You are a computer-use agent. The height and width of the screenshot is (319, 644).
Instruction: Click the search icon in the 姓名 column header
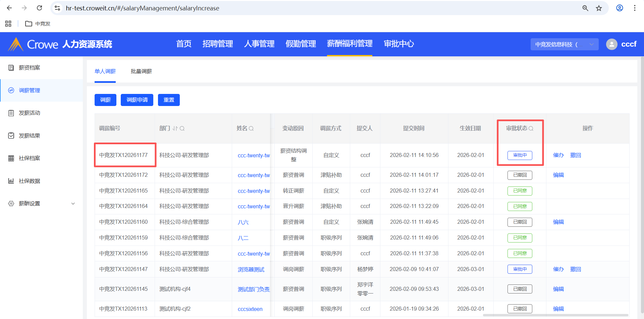click(251, 128)
